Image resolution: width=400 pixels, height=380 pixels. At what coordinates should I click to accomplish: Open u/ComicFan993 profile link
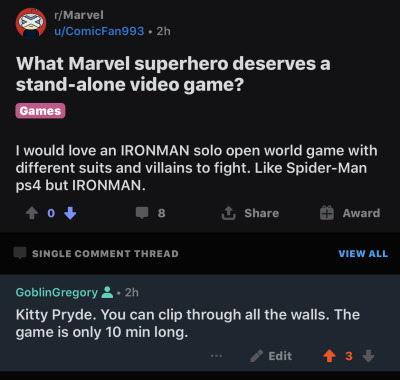click(x=99, y=31)
